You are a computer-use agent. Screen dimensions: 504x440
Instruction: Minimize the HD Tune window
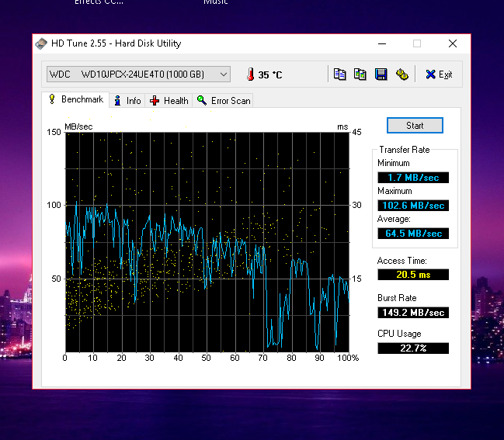click(x=381, y=43)
